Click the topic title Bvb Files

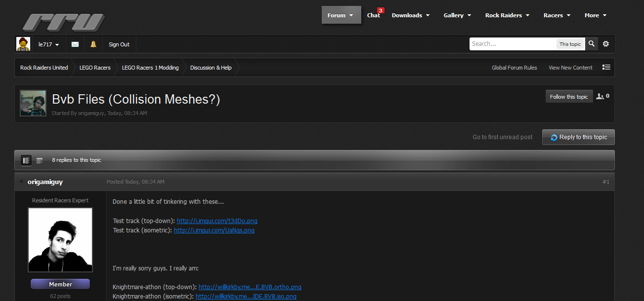[x=136, y=99]
